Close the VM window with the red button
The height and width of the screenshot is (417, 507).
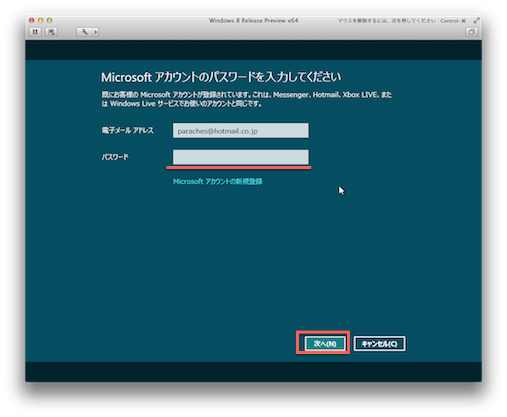coord(32,20)
